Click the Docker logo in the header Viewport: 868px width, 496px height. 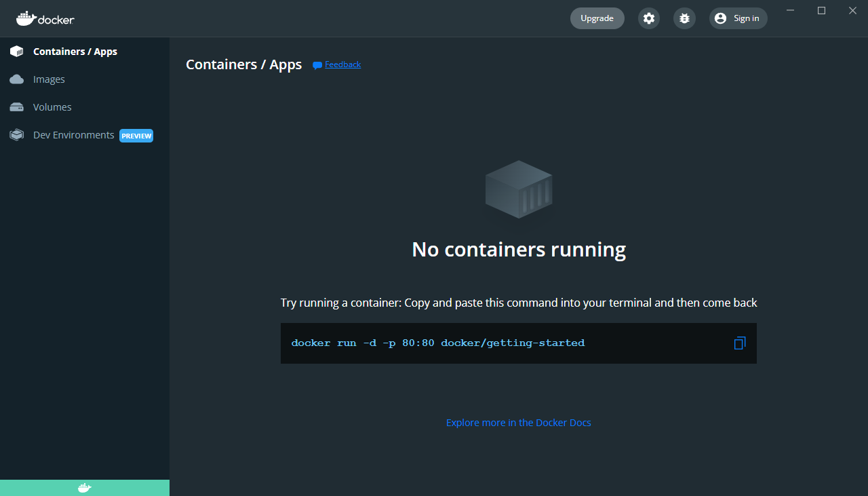[x=45, y=18]
